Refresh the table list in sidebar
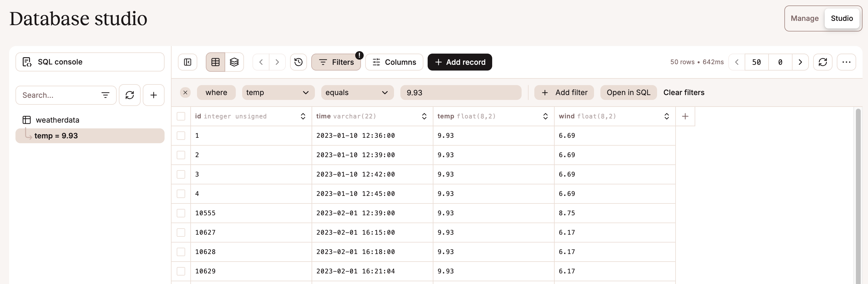This screenshot has width=868, height=284. (130, 95)
